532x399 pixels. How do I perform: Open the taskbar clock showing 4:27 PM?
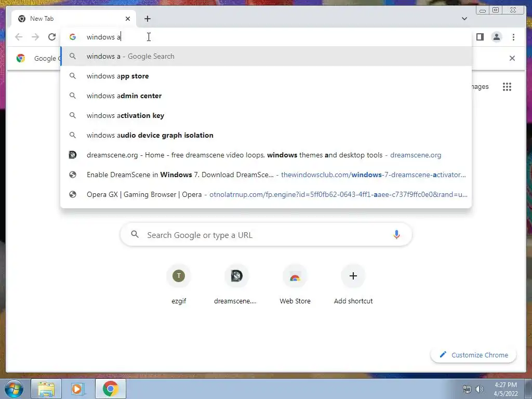coord(506,389)
